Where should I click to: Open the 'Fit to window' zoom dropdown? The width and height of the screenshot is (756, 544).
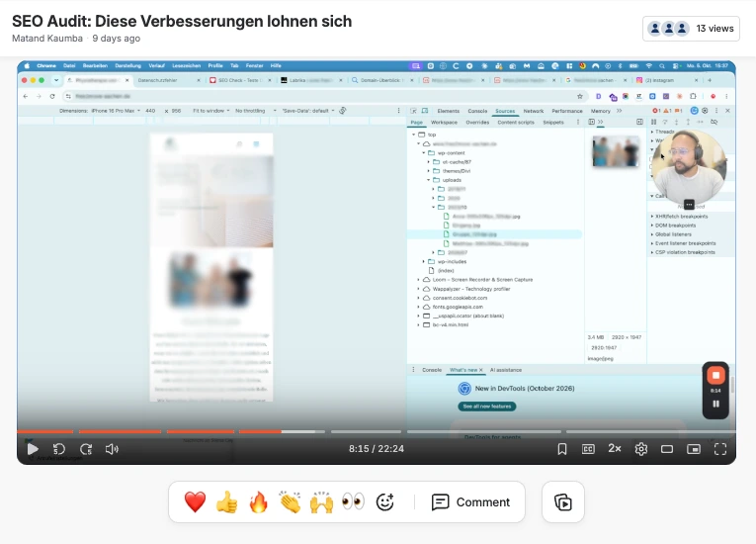click(211, 111)
